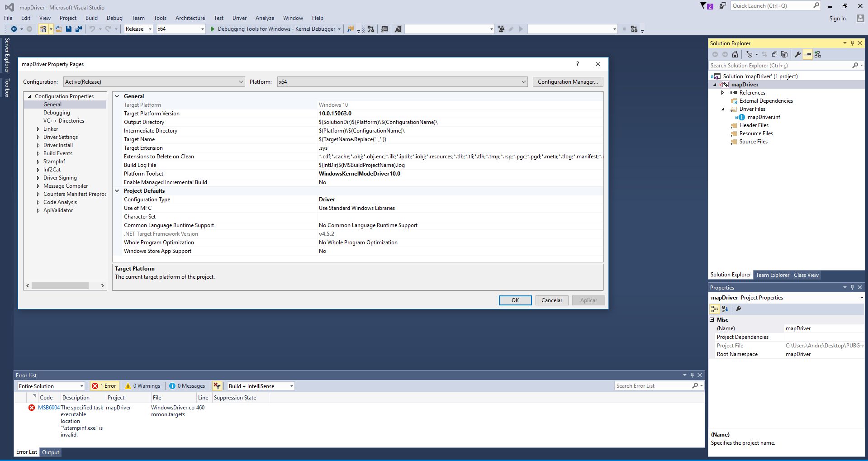The image size is (868, 461).
Task: Open the Configuration dropdown showing Active(Release)
Action: pos(154,82)
